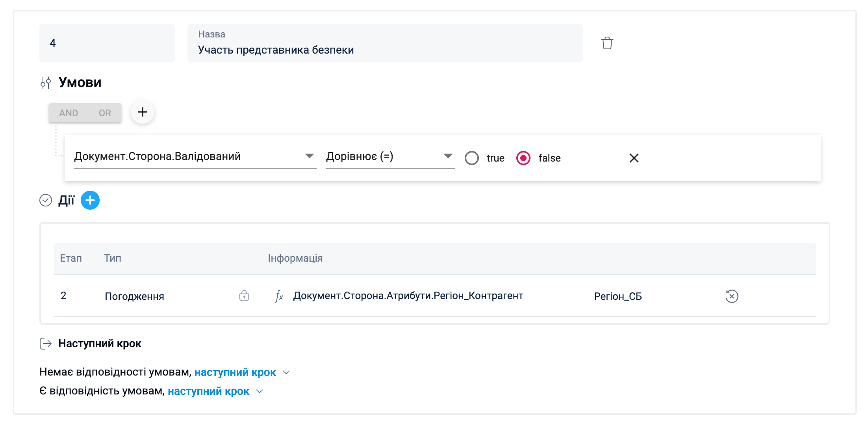Delete step 4 with the trash icon
The width and height of the screenshot is (868, 424).
click(607, 43)
